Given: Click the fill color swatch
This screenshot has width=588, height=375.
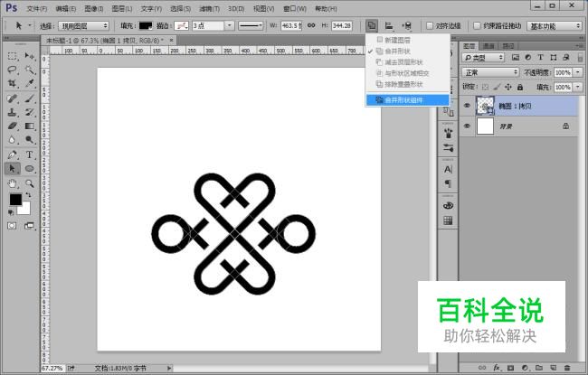Looking at the screenshot, I should coord(146,26).
